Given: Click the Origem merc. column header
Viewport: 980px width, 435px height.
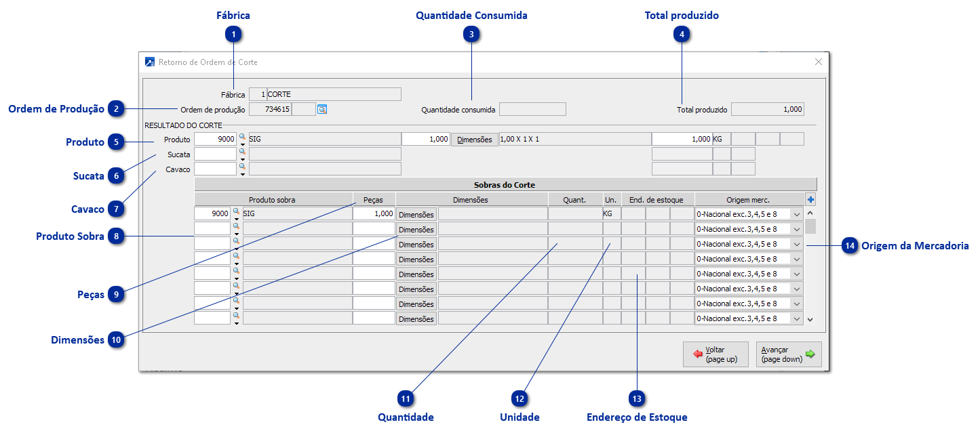Looking at the screenshot, I should point(749,200).
